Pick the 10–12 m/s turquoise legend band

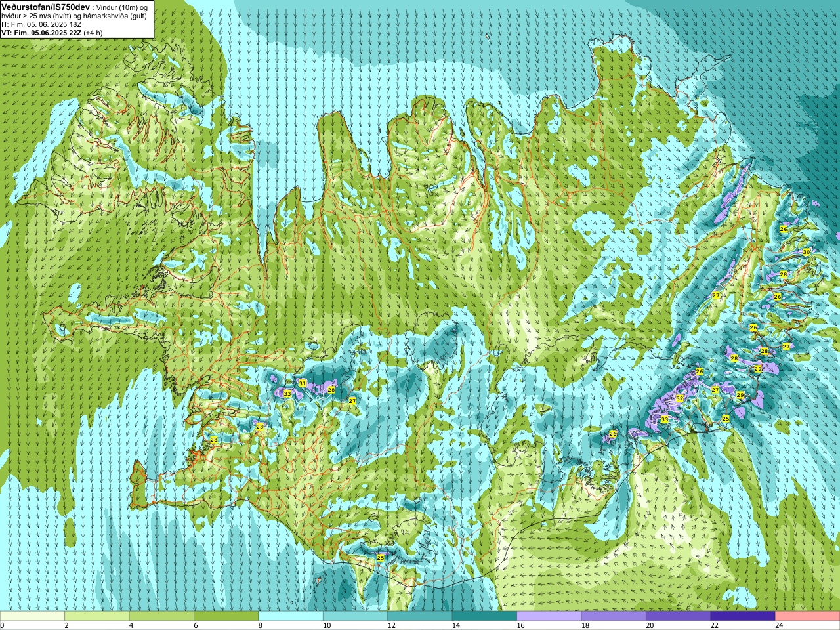(x=356, y=616)
